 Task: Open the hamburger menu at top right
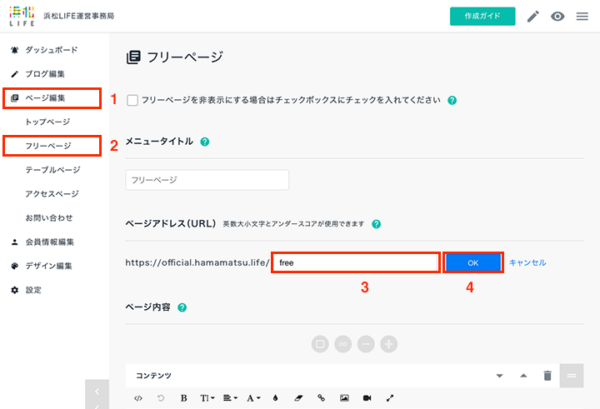(582, 16)
